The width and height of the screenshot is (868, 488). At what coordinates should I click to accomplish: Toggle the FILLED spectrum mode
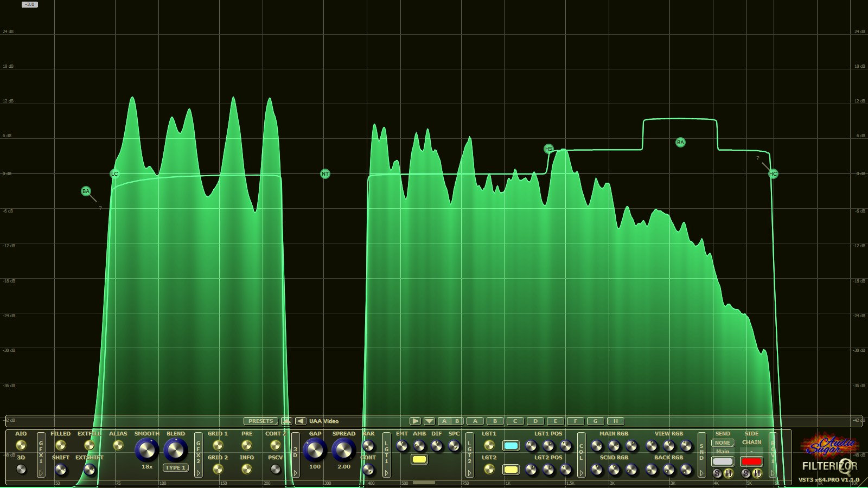60,446
